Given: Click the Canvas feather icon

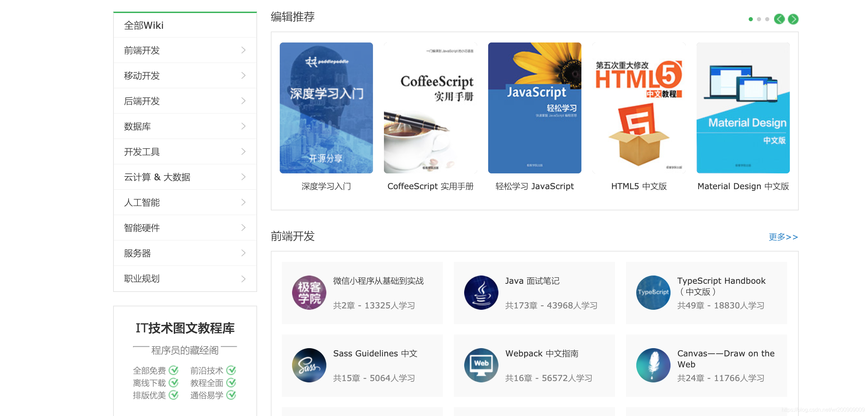Looking at the screenshot, I should tap(653, 365).
